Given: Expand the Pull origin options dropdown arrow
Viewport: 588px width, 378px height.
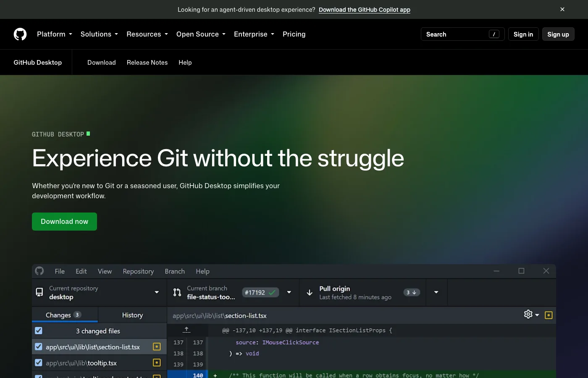Looking at the screenshot, I should click(436, 292).
